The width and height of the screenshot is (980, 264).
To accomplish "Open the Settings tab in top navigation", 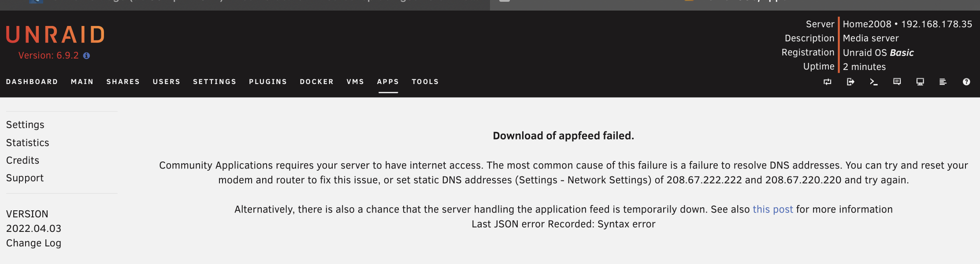I will 215,82.
